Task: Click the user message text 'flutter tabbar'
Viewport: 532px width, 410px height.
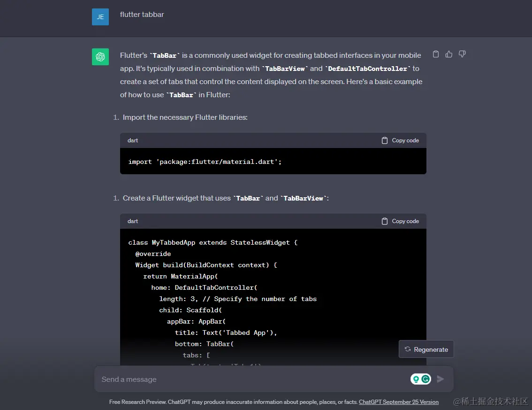Action: [142, 15]
